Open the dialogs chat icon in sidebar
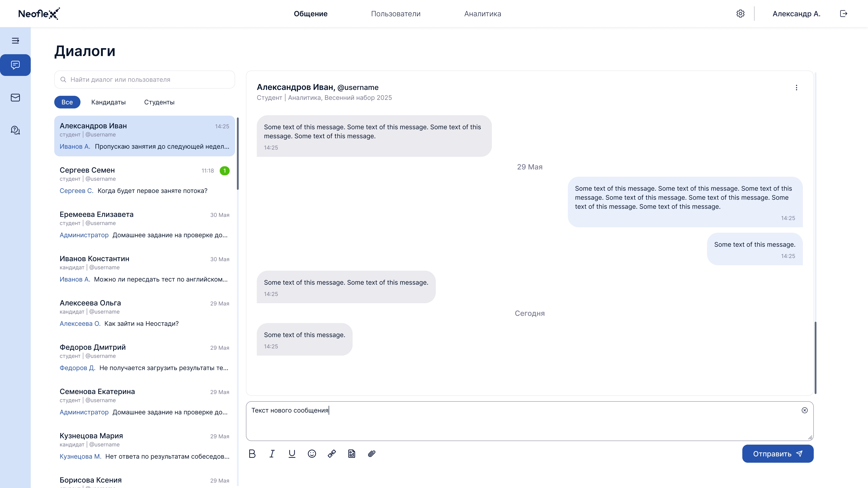This screenshot has width=868, height=488. 16,65
